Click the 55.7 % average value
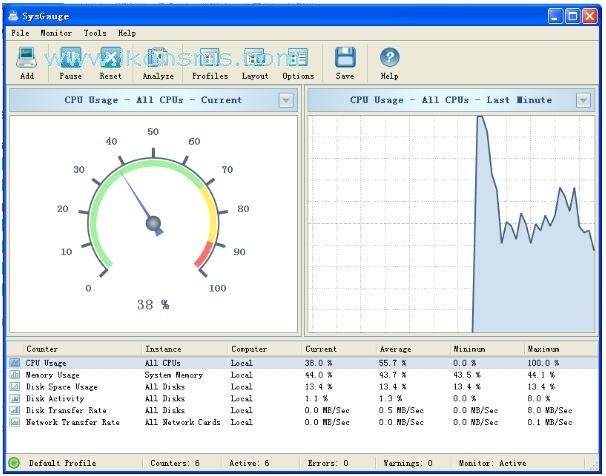Viewport: 606px width, 476px height. click(x=393, y=363)
